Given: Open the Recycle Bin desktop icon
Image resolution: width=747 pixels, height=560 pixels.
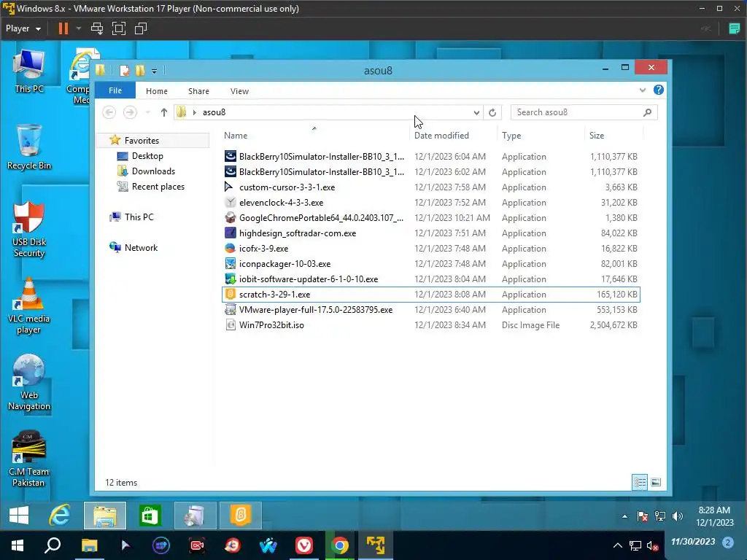Looking at the screenshot, I should 29,147.
